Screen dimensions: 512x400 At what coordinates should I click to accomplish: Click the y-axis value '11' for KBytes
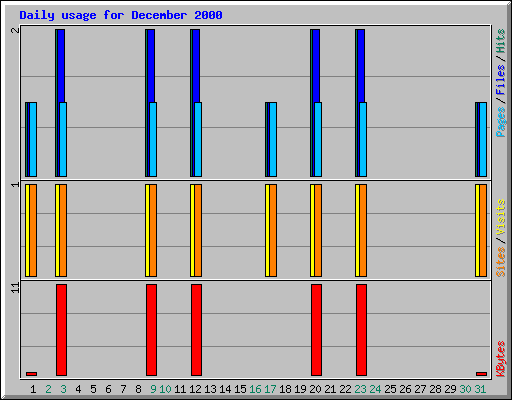tap(15, 288)
